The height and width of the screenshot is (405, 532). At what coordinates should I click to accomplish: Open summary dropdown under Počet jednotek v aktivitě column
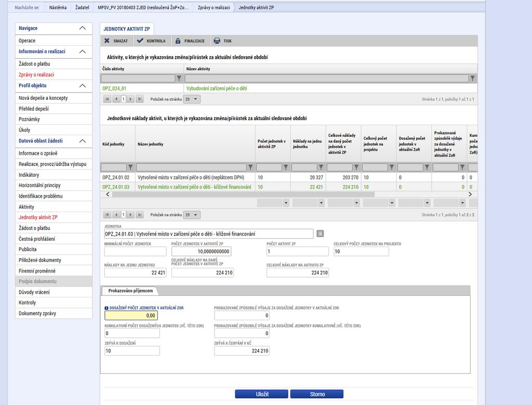[286, 203]
